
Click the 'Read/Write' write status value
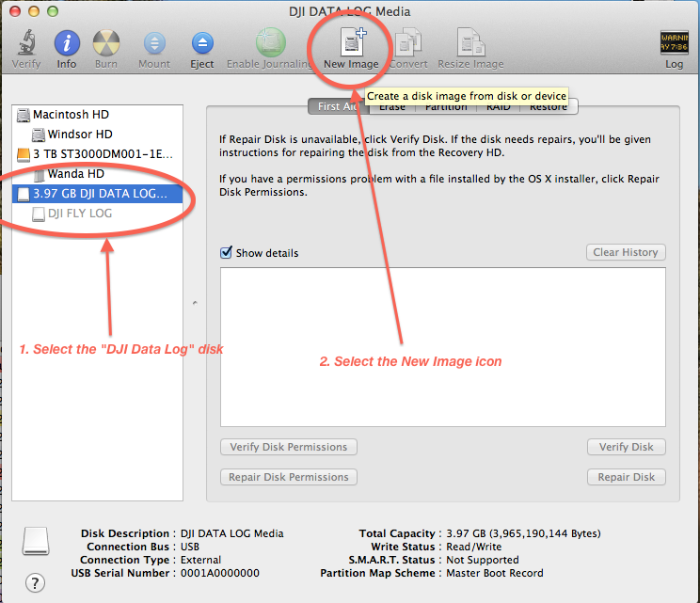(x=474, y=547)
